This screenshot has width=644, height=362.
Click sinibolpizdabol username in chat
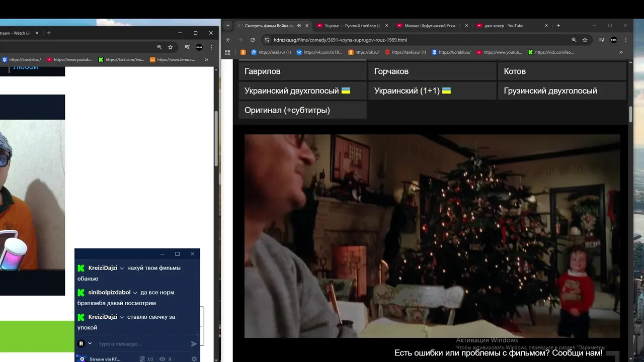tap(109, 292)
